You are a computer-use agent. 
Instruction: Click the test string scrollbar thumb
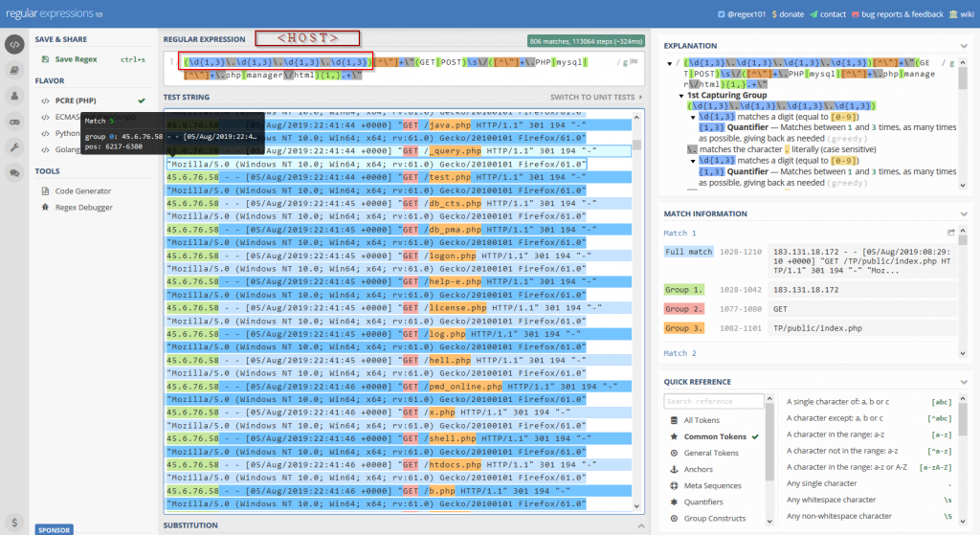(x=636, y=145)
